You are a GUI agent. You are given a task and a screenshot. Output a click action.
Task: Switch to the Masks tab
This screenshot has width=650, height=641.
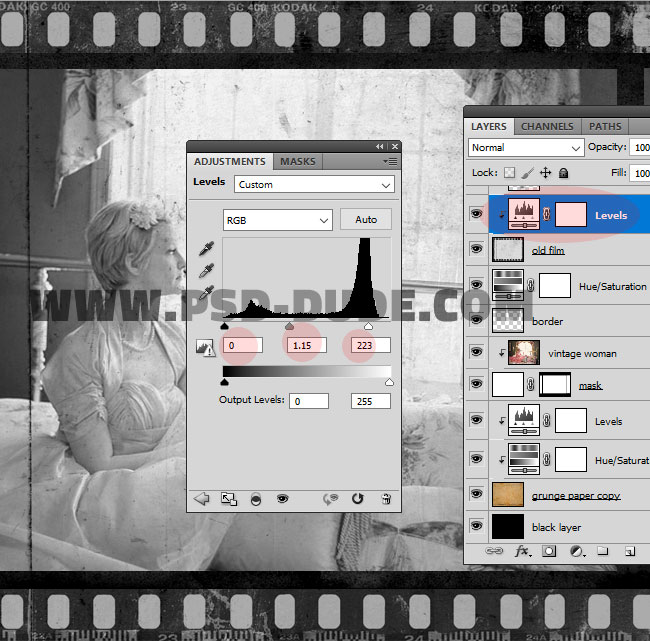(x=298, y=162)
